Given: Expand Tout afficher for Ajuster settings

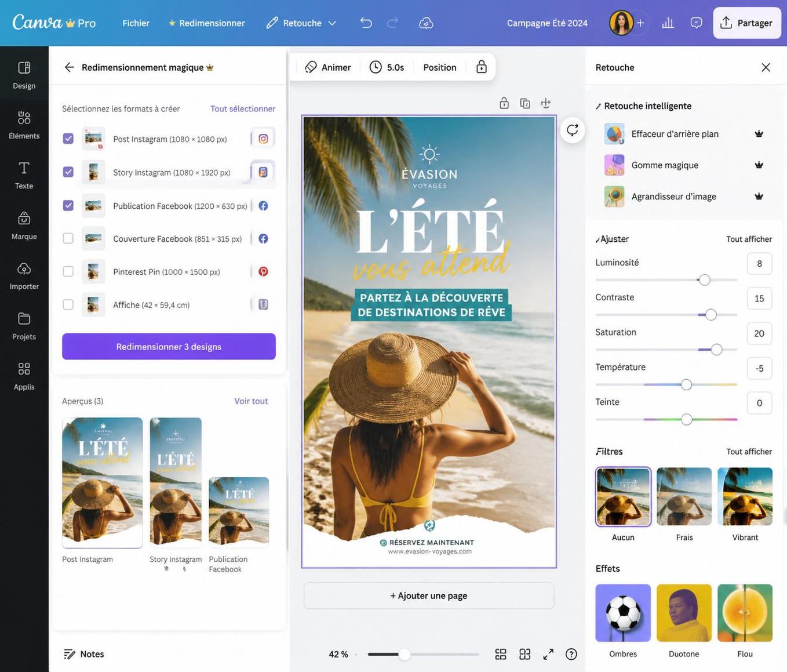Looking at the screenshot, I should [x=748, y=237].
